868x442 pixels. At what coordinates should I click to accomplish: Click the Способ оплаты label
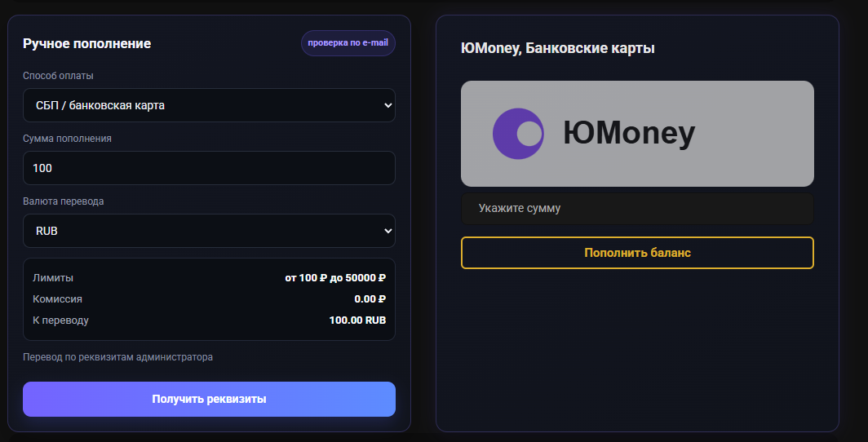(58, 76)
